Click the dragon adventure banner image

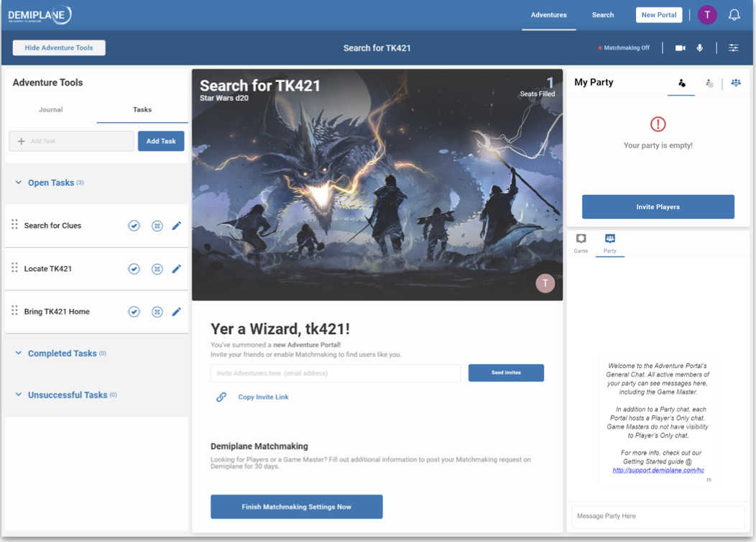377,185
